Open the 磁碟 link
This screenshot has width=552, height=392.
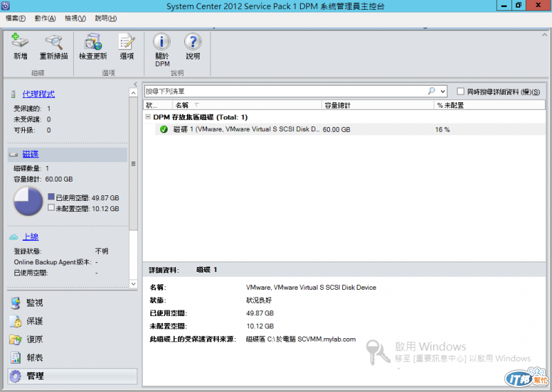coord(30,154)
